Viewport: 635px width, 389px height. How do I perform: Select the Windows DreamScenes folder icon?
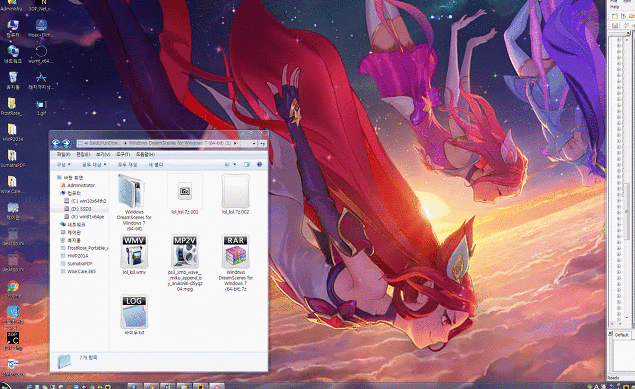point(134,202)
